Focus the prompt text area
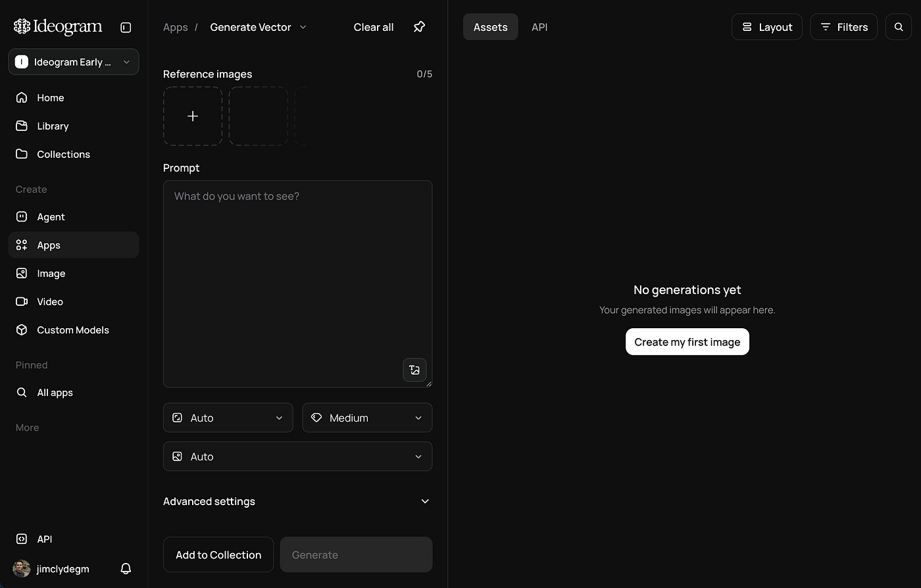921x588 pixels. click(297, 284)
